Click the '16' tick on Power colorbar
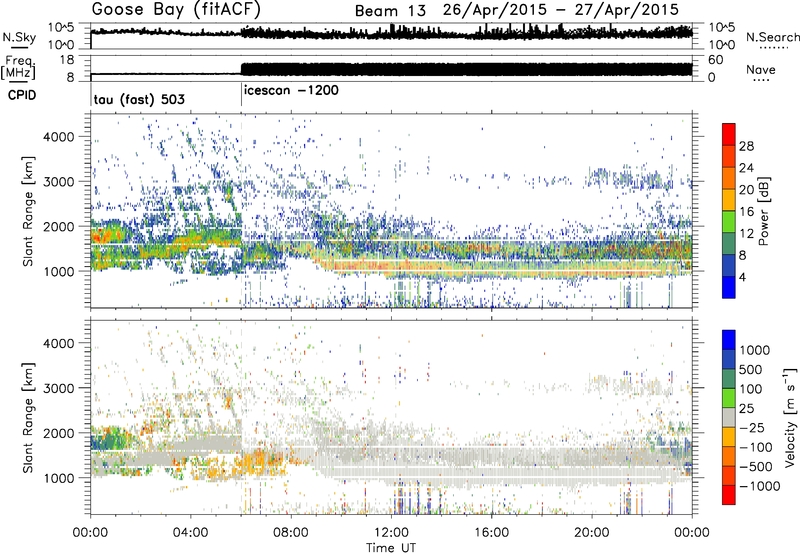 point(746,211)
